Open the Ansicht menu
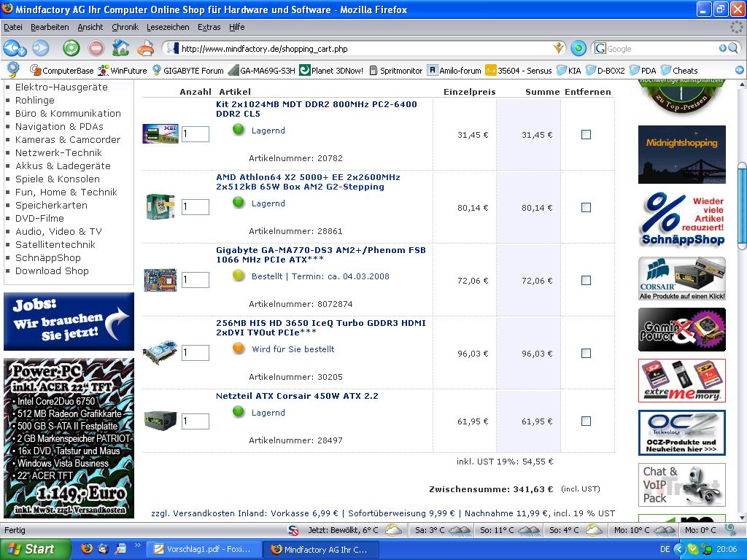The image size is (747, 560). [90, 27]
